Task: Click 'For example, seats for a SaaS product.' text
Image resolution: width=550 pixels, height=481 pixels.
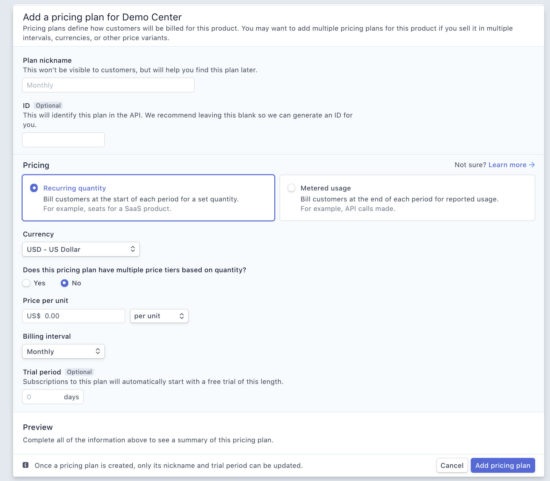Action: (x=107, y=209)
